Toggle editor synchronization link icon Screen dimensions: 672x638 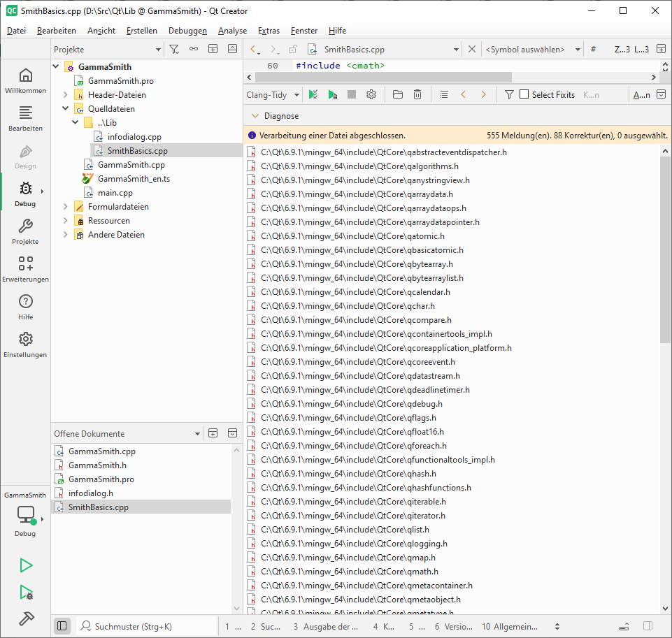[x=194, y=49]
